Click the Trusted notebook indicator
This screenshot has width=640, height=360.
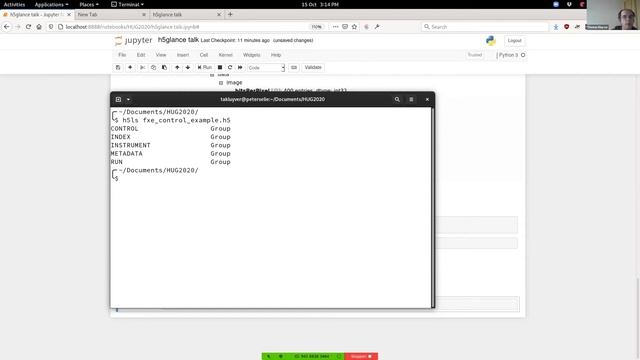(x=475, y=55)
